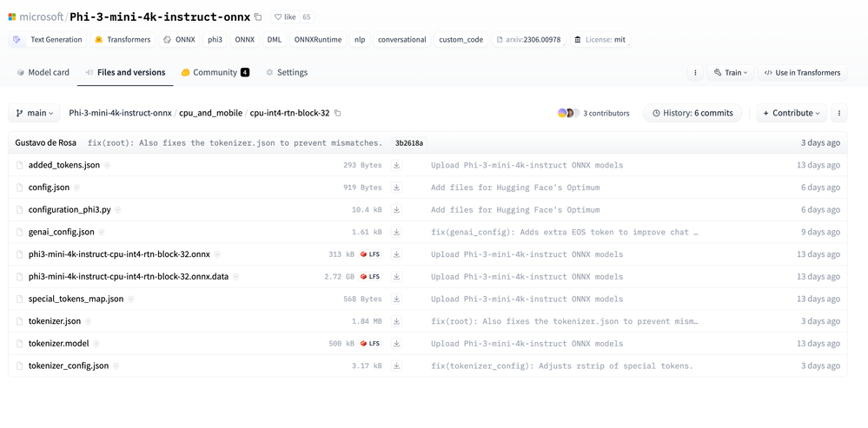Click safety badge beside config.json
This screenshot has height=428, width=868.
tap(77, 188)
